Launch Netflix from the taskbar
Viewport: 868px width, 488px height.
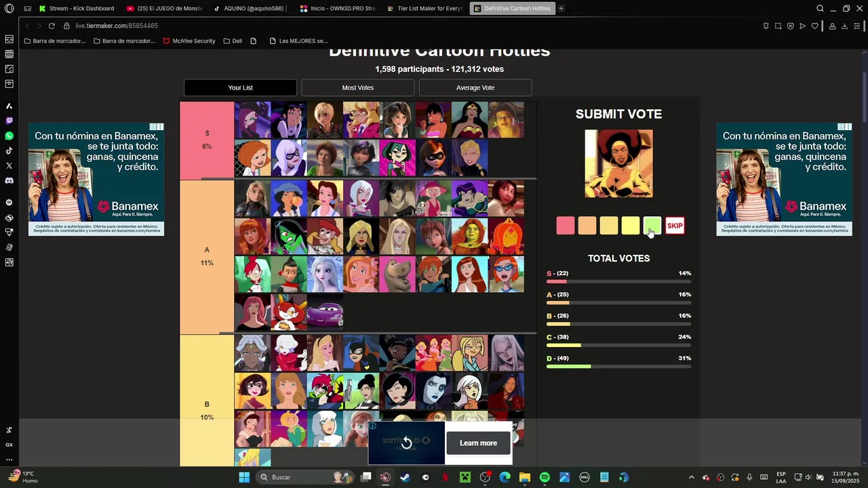click(445, 477)
